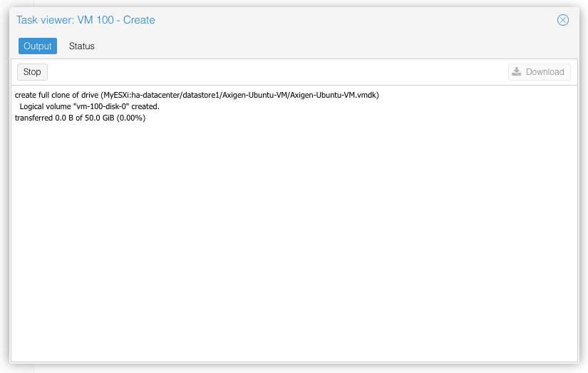Click the 'Task viewer: VM 100 - Create' title
The height and width of the screenshot is (373, 588).
pos(86,20)
